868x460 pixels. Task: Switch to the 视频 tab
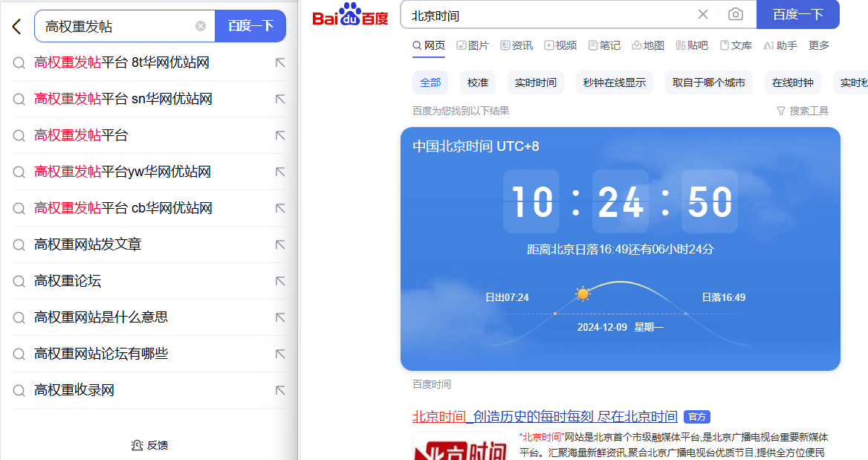point(560,45)
